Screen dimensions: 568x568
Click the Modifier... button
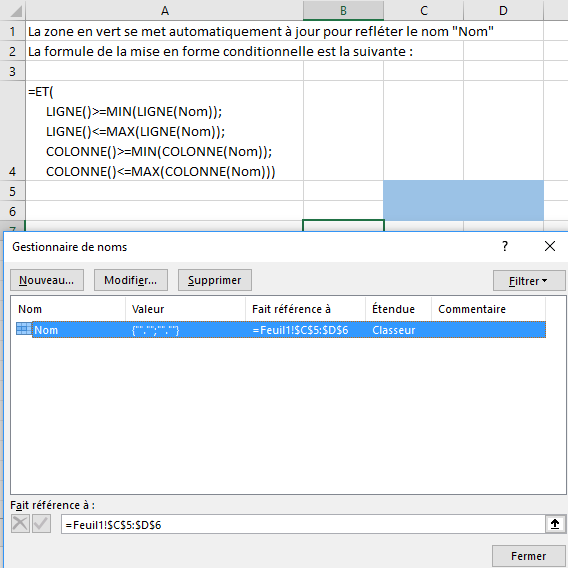[131, 280]
